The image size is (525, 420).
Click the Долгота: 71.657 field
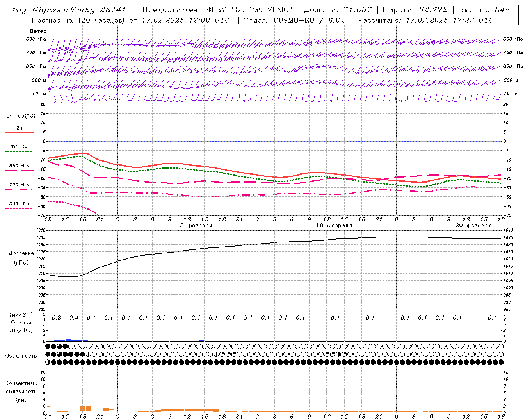tap(338, 10)
